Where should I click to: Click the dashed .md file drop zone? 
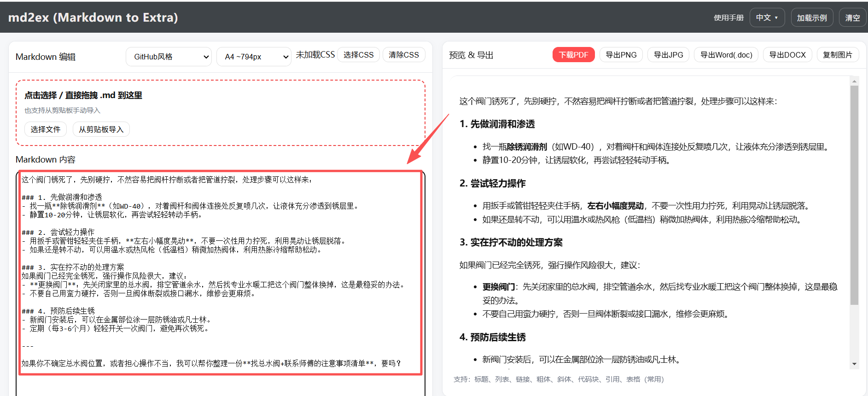coord(276,106)
